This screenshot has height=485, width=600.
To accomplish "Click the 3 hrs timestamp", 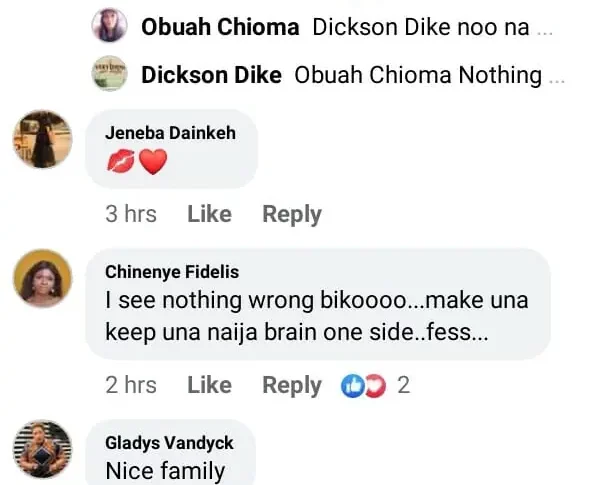I will click(130, 214).
